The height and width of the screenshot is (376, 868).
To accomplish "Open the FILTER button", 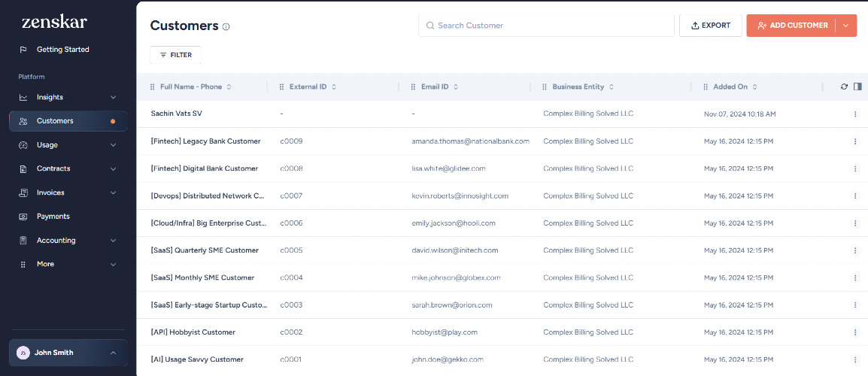I will click(175, 55).
